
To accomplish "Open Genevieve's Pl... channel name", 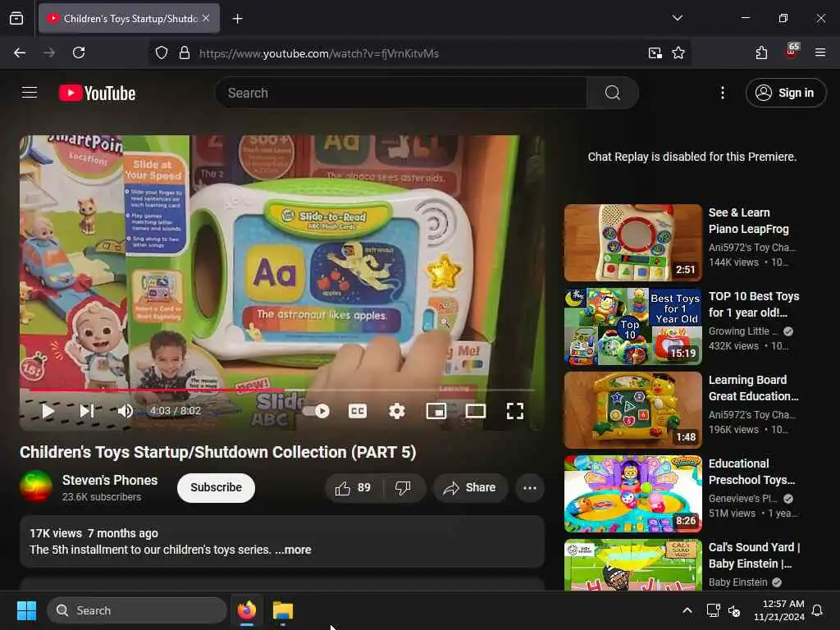I will click(x=743, y=498).
